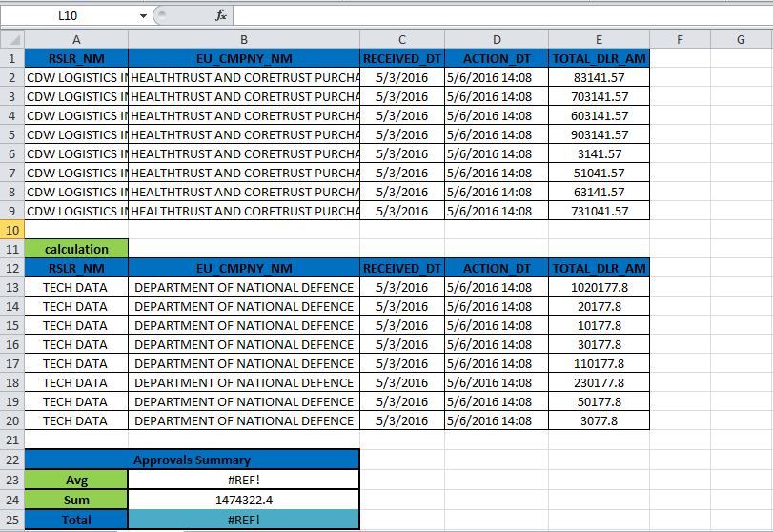Select column G header
The height and width of the screenshot is (532, 773).
(741, 39)
